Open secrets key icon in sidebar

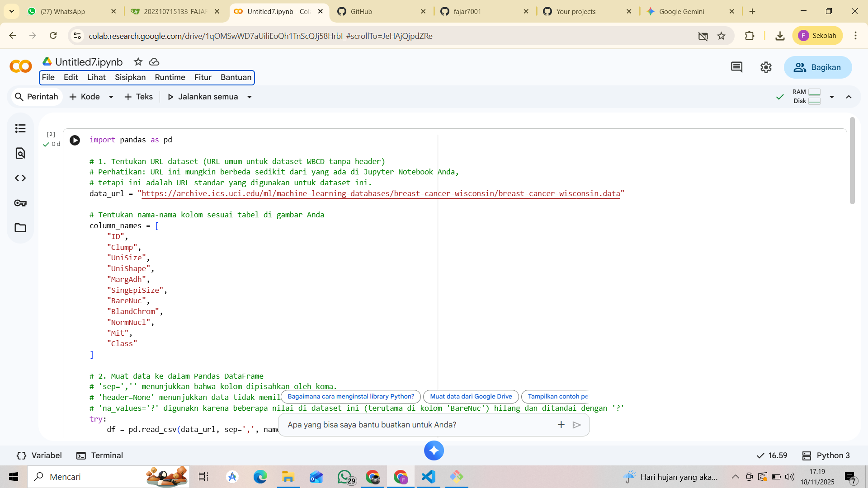20,203
